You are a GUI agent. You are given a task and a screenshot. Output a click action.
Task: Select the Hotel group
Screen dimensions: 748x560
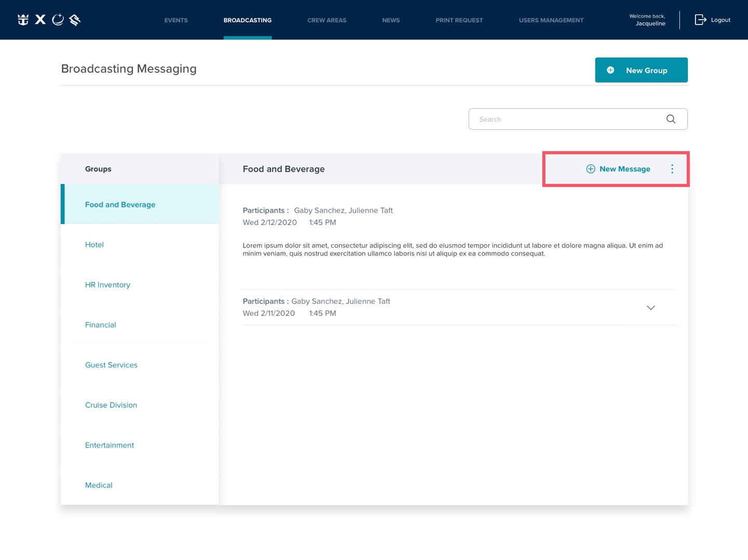(x=95, y=245)
